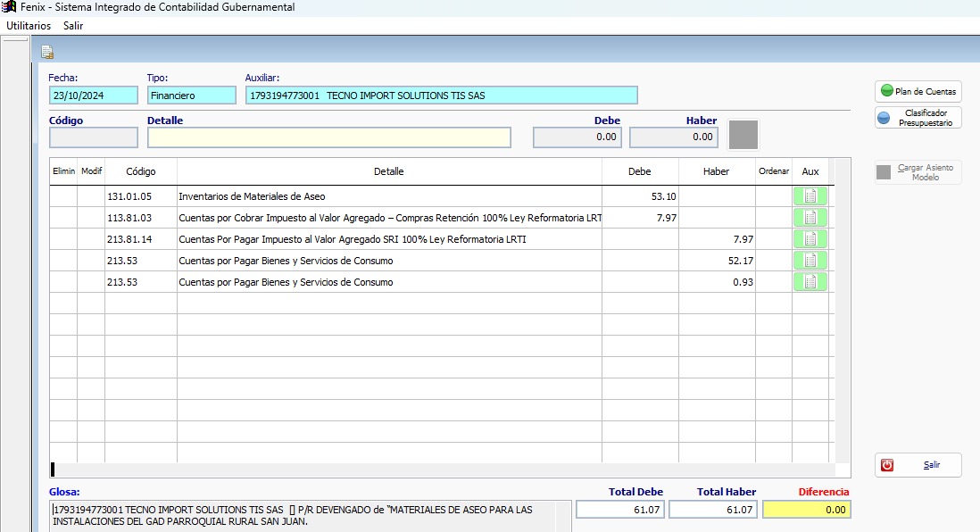980x532 pixels.
Task: Open the Clasificador Presupuestario button
Action: [918, 118]
